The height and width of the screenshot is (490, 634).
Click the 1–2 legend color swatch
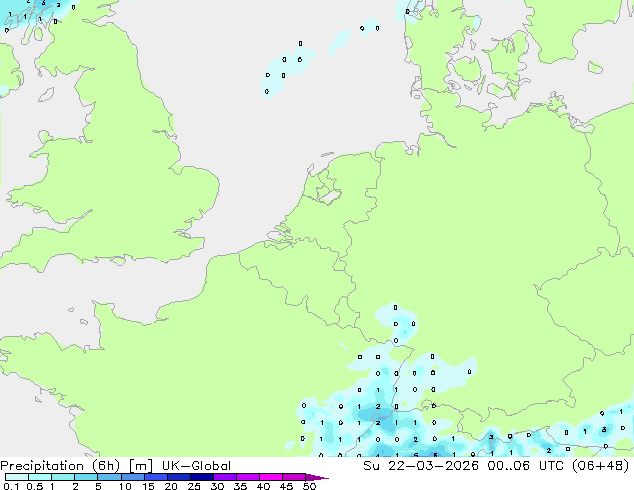pyautogui.click(x=63, y=477)
